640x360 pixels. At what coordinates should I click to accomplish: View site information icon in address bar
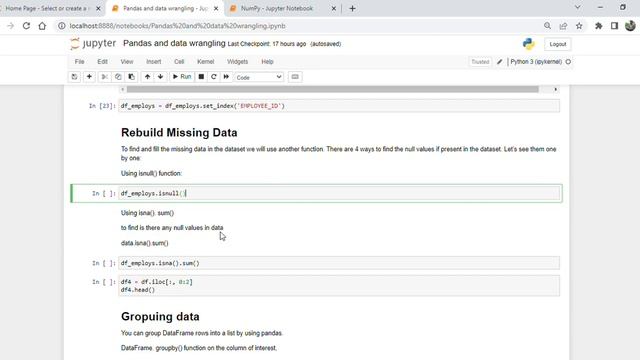point(62,26)
